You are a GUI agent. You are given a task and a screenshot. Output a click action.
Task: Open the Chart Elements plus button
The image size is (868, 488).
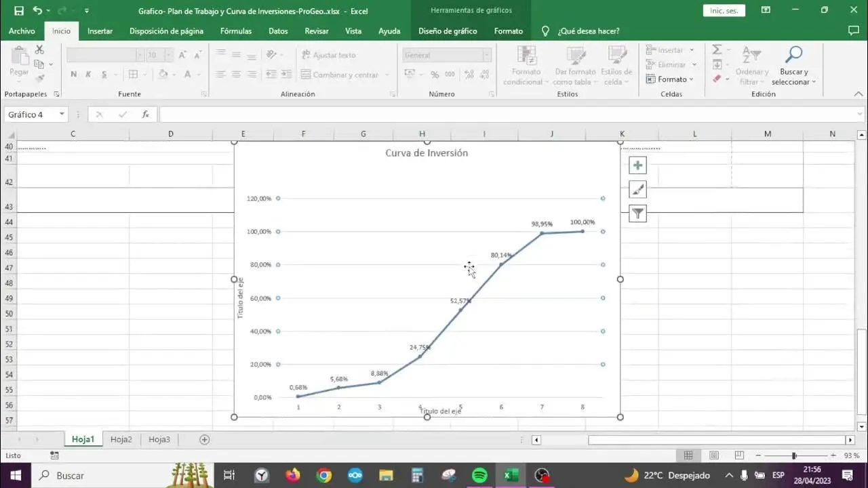[x=637, y=165]
